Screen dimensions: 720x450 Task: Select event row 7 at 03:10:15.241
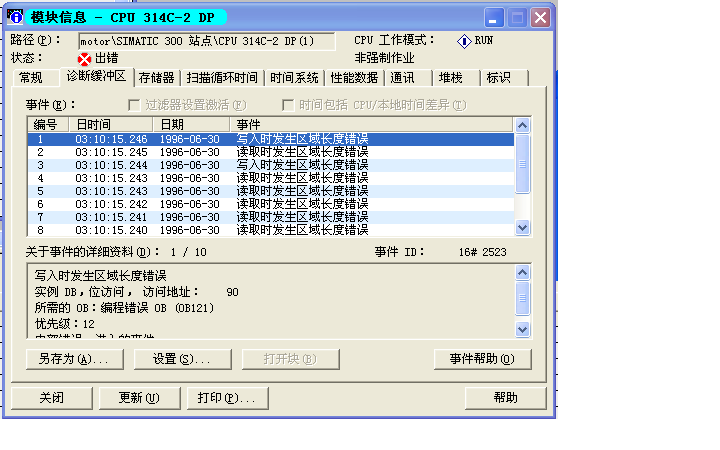[x=270, y=217]
